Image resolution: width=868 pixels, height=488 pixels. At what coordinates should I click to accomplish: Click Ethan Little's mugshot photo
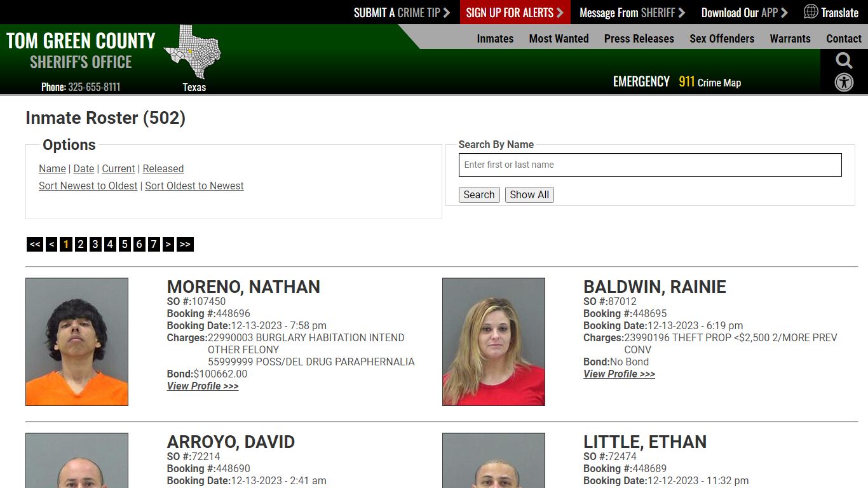click(494, 461)
